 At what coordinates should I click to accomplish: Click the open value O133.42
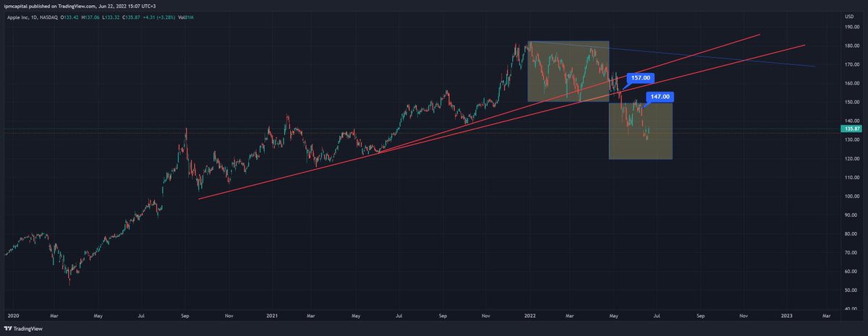click(69, 18)
